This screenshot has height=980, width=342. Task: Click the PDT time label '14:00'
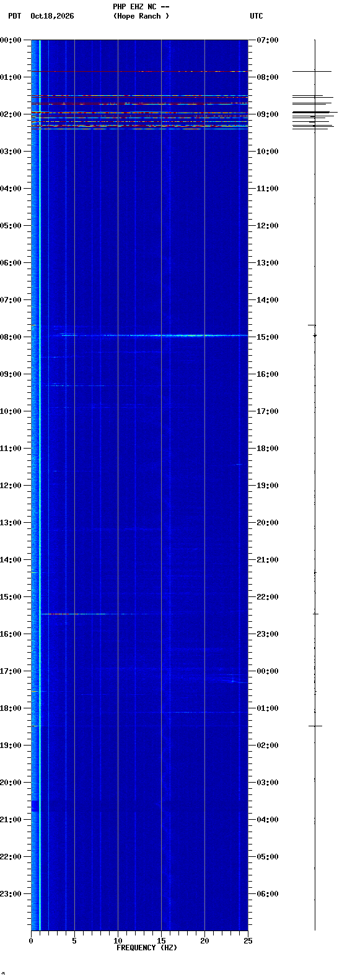(x=11, y=560)
